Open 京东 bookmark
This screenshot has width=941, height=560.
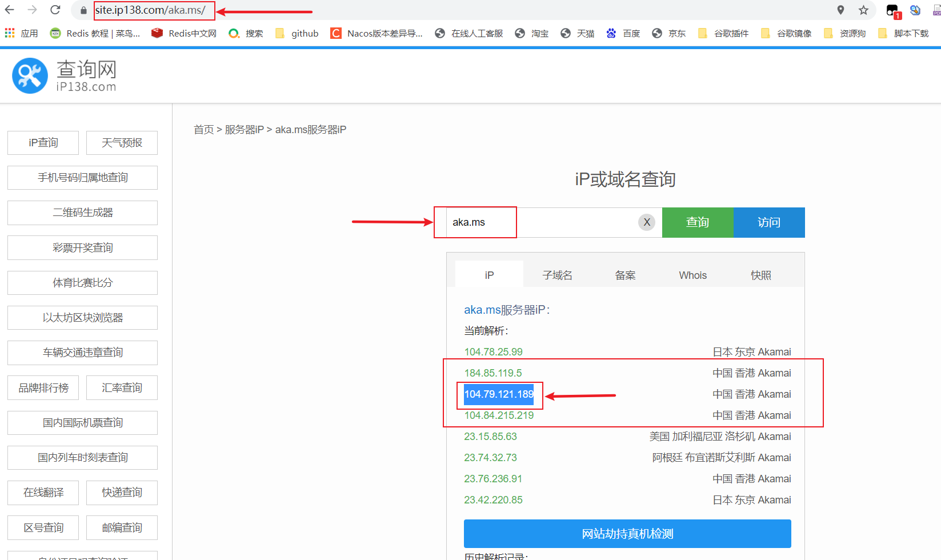(668, 33)
